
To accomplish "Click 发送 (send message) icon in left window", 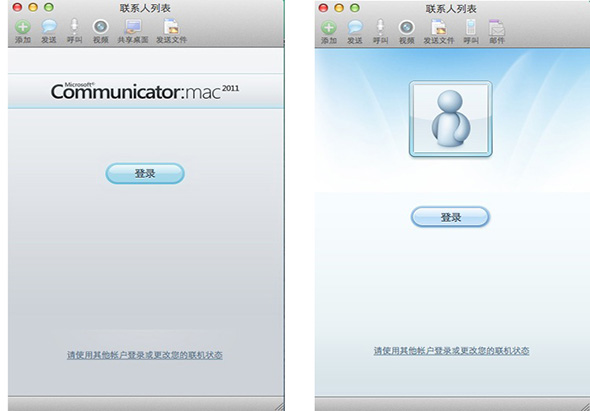I will (x=49, y=31).
